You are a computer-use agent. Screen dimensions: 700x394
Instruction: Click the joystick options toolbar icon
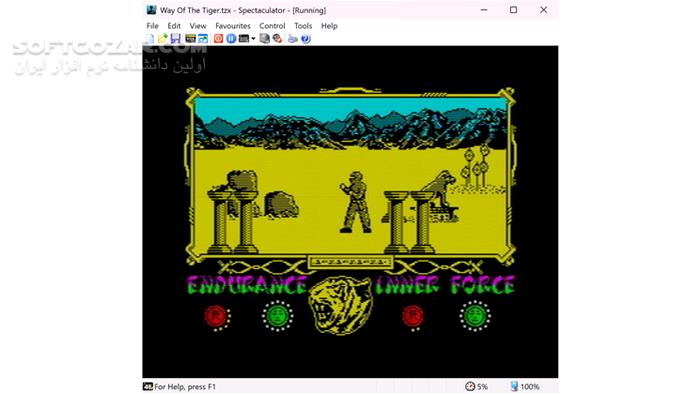pos(277,39)
